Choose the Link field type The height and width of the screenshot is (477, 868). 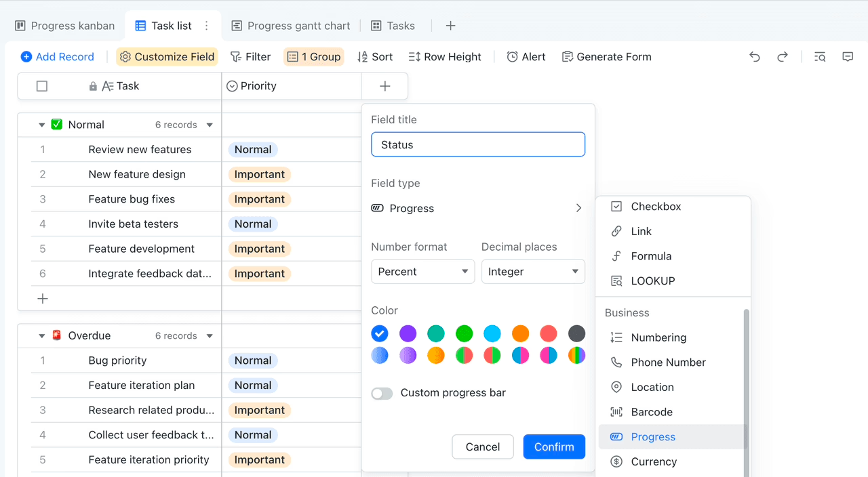pyautogui.click(x=673, y=231)
